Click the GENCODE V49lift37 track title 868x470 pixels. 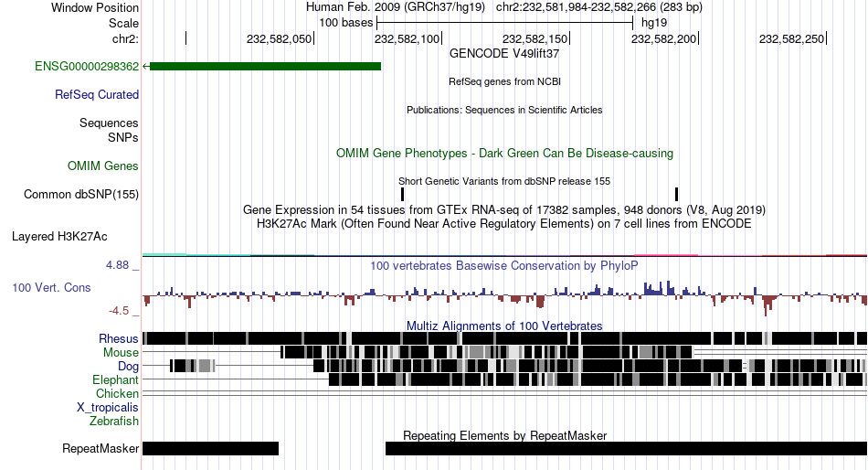504,54
